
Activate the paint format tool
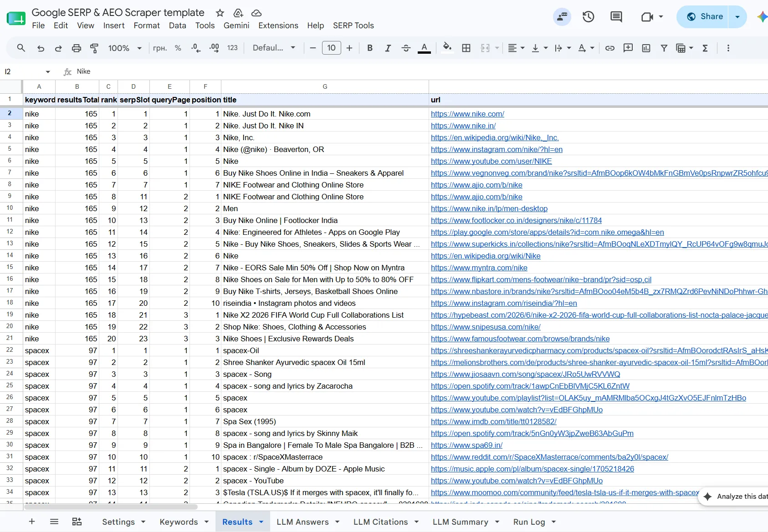coord(94,48)
